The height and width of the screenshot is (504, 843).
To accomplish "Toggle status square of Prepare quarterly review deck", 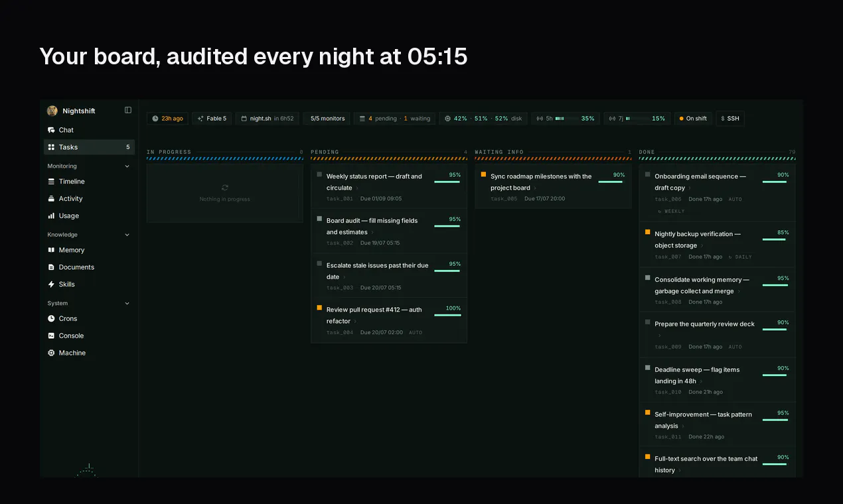I will click(x=648, y=322).
